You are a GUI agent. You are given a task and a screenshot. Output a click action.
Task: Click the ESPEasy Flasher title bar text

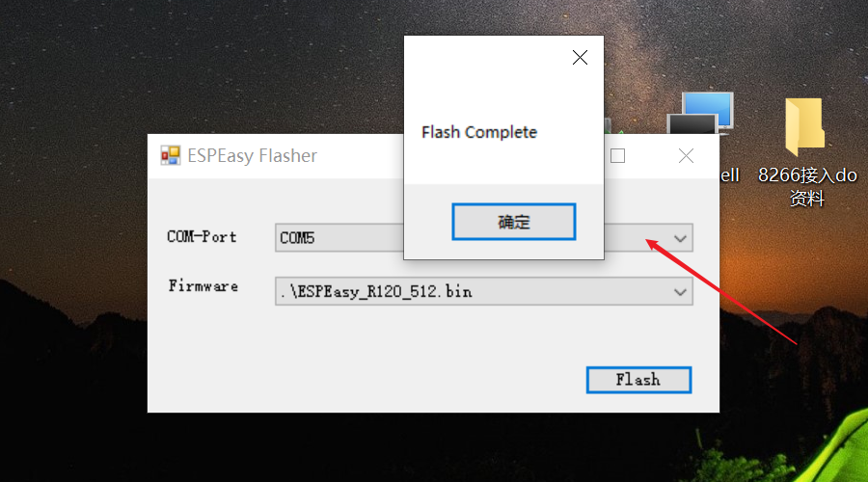(253, 156)
